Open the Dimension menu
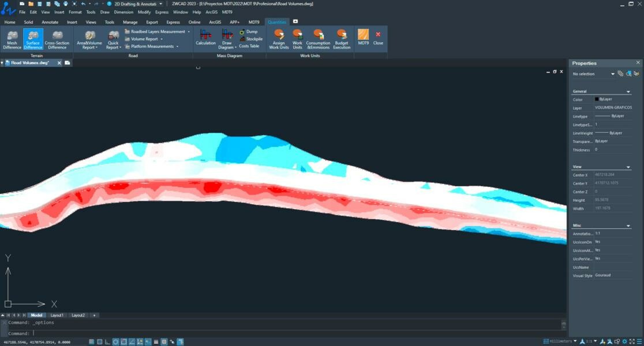 [123, 12]
